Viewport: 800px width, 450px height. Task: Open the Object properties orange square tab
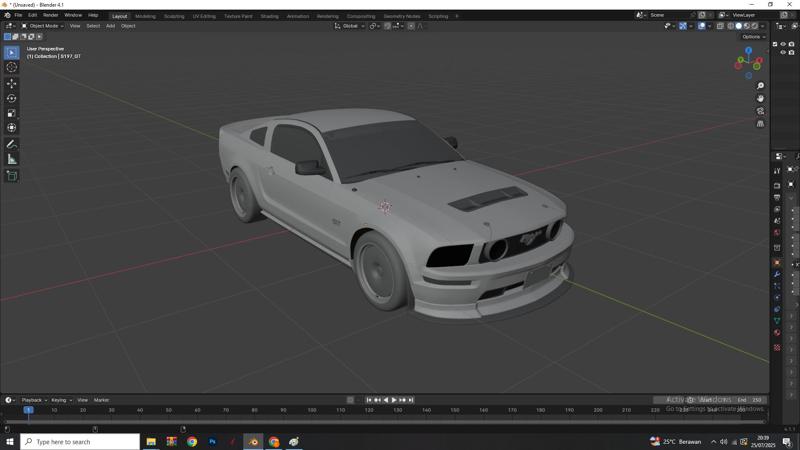777,262
